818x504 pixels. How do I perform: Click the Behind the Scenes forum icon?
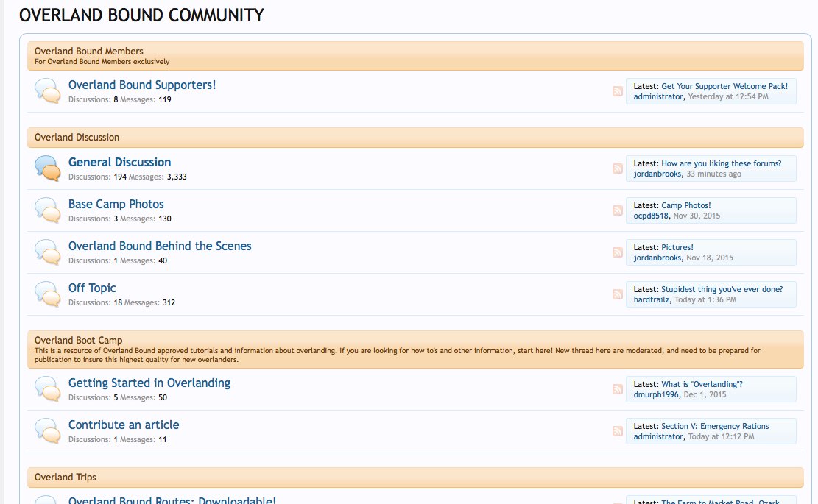[x=47, y=252]
